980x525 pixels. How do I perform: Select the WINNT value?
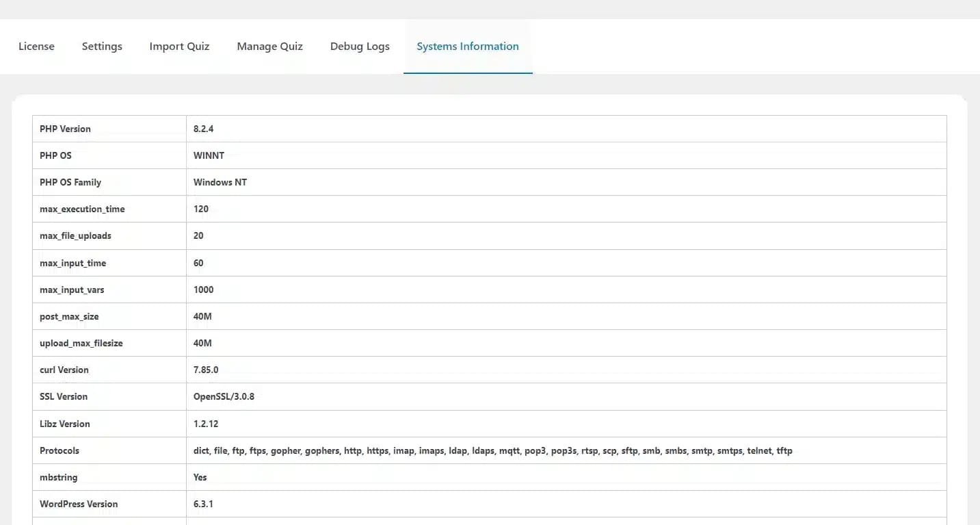click(209, 155)
